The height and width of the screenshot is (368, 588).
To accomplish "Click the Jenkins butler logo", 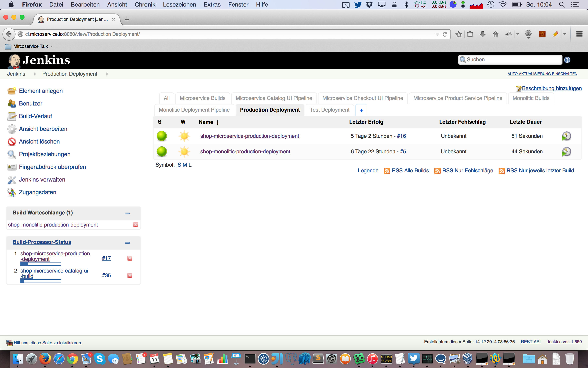I will [x=14, y=61].
